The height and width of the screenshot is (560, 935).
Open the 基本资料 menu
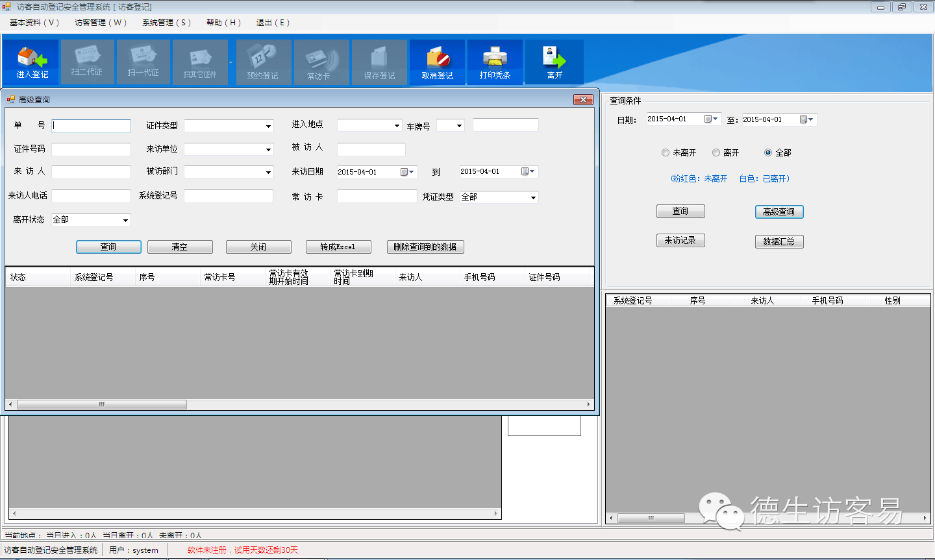tap(34, 22)
